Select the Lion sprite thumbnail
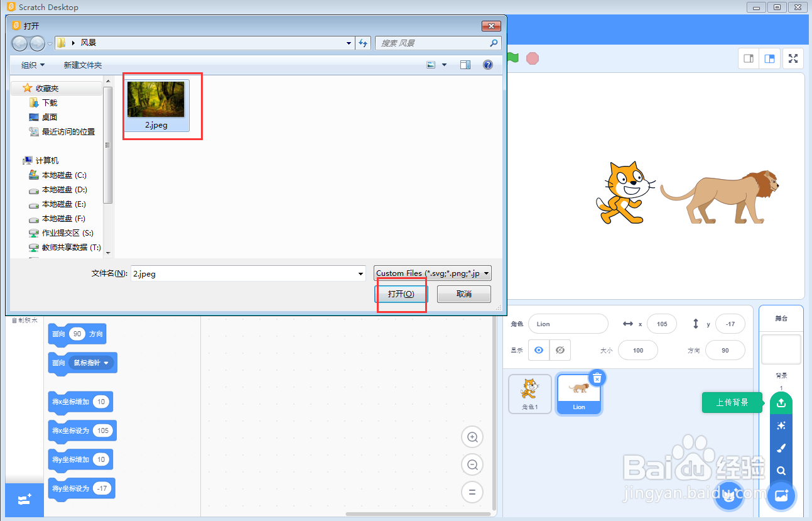This screenshot has width=812, height=521. pos(579,394)
